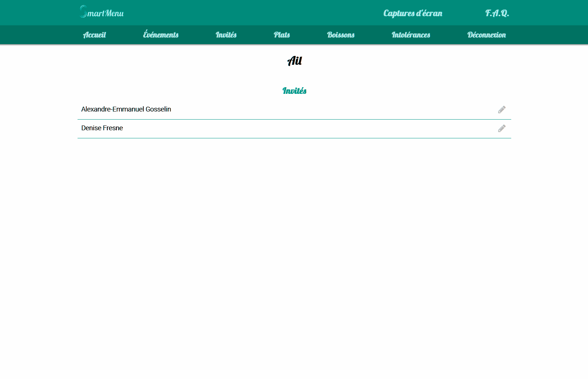
Task: Click the pencil icon beside Denise Fresne
Action: pos(502,128)
